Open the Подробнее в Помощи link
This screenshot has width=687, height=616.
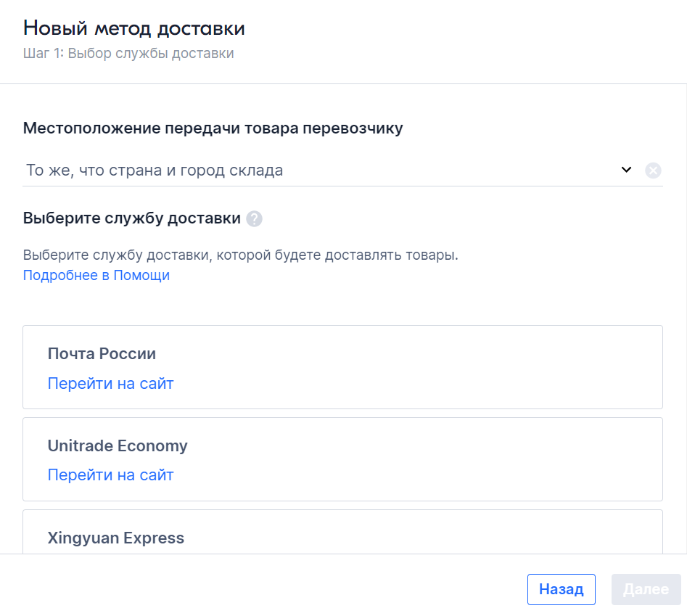(x=96, y=275)
